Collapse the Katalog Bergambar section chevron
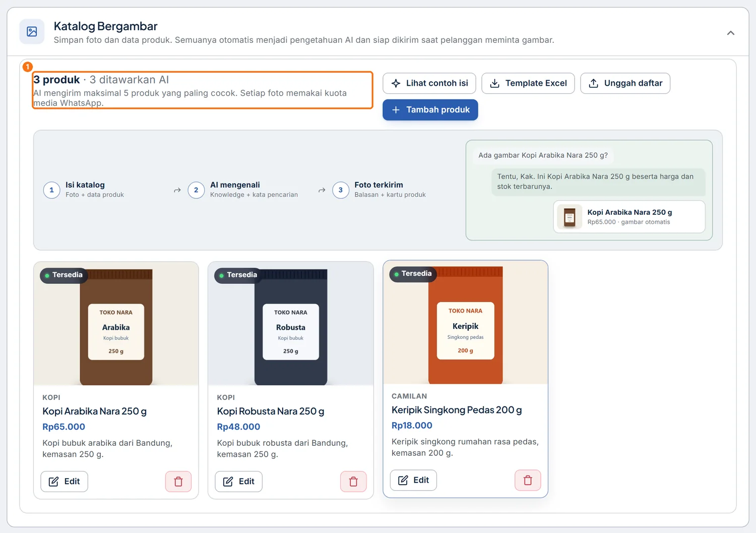The width and height of the screenshot is (756, 533). click(730, 33)
